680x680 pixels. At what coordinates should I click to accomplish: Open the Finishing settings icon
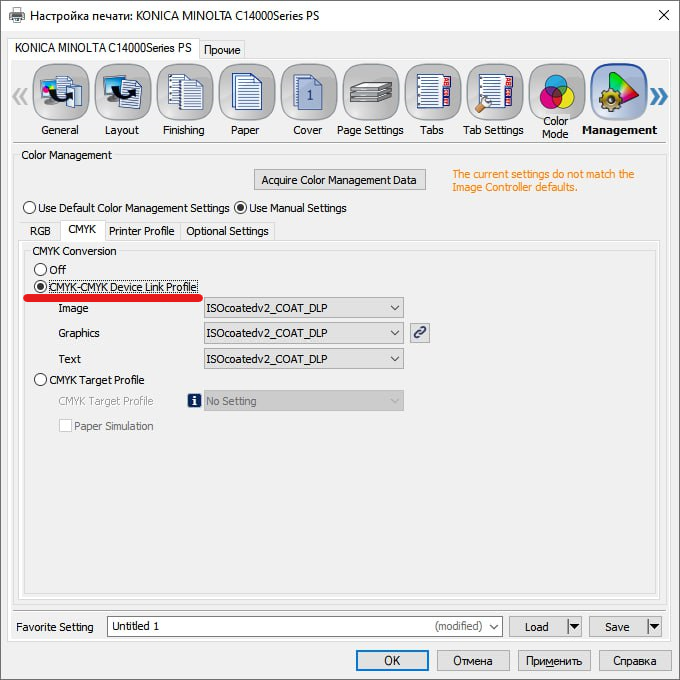click(x=185, y=92)
